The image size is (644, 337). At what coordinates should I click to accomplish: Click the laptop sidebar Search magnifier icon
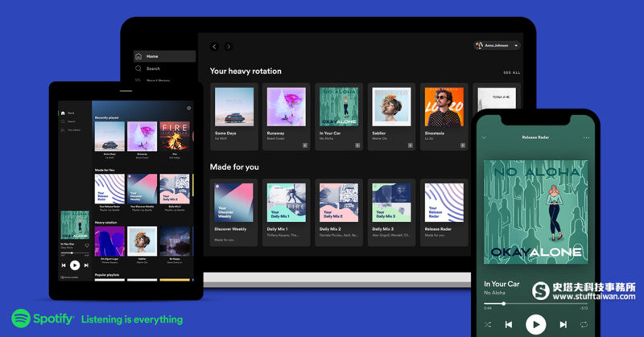[x=138, y=68]
